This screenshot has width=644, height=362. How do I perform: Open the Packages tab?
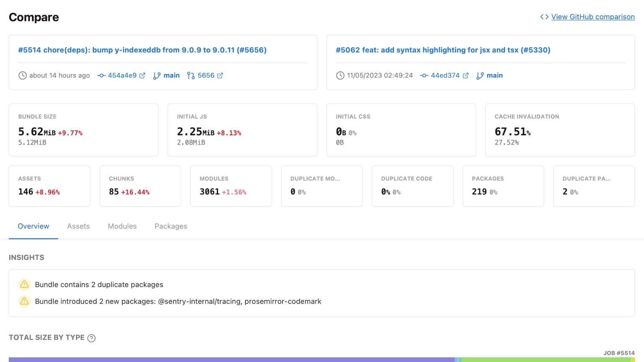pyautogui.click(x=171, y=226)
